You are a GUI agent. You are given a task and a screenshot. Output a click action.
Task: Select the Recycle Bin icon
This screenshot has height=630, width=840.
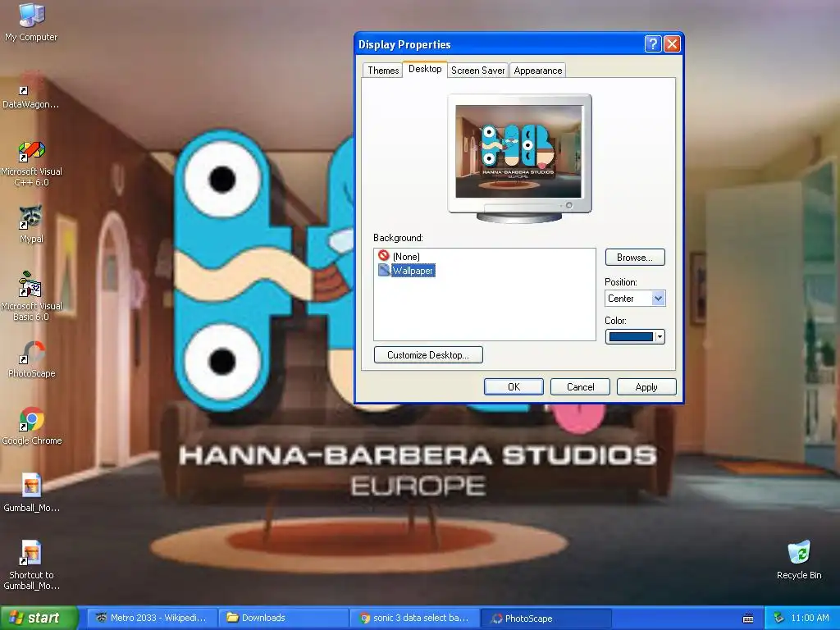tap(799, 560)
